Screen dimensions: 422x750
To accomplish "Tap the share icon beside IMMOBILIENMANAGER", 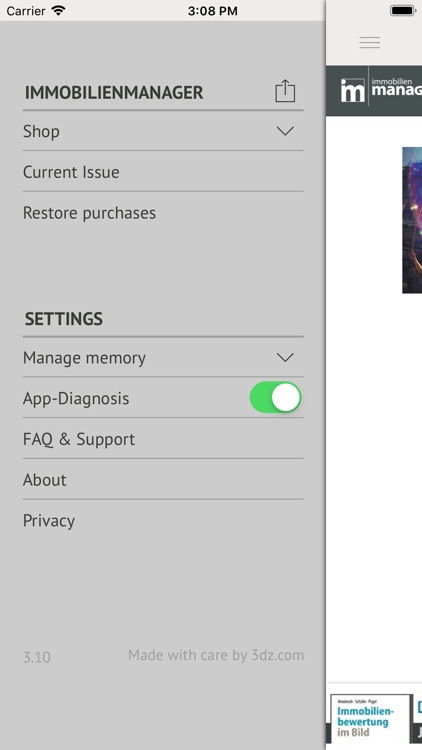I will point(285,91).
